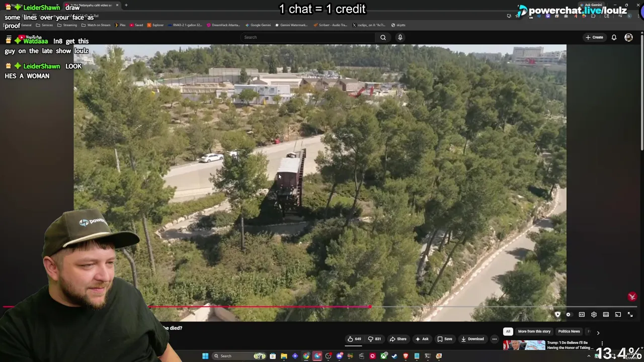Select the Politics News chip

[x=569, y=331]
